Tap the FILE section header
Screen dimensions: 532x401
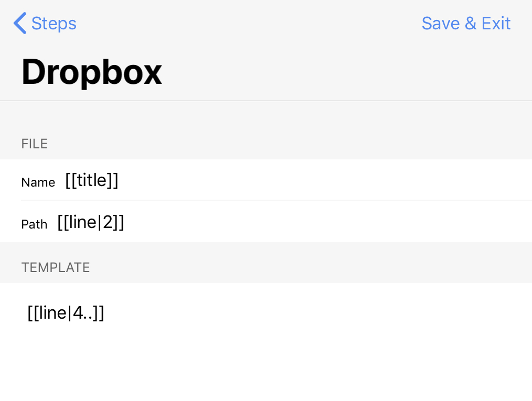click(34, 144)
